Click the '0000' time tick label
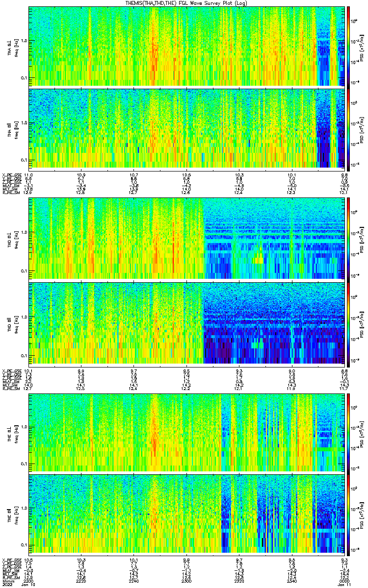The width and height of the screenshot is (368, 588). (344, 581)
